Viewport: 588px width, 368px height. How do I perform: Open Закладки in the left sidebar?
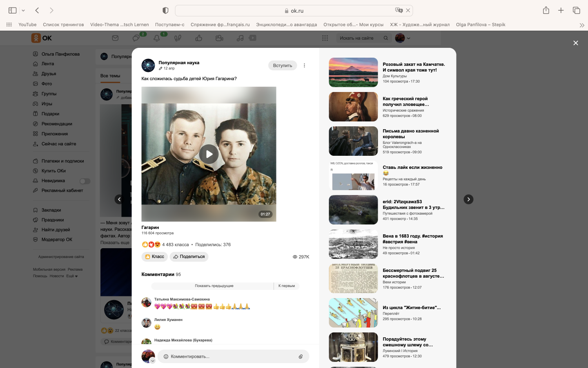click(x=51, y=210)
